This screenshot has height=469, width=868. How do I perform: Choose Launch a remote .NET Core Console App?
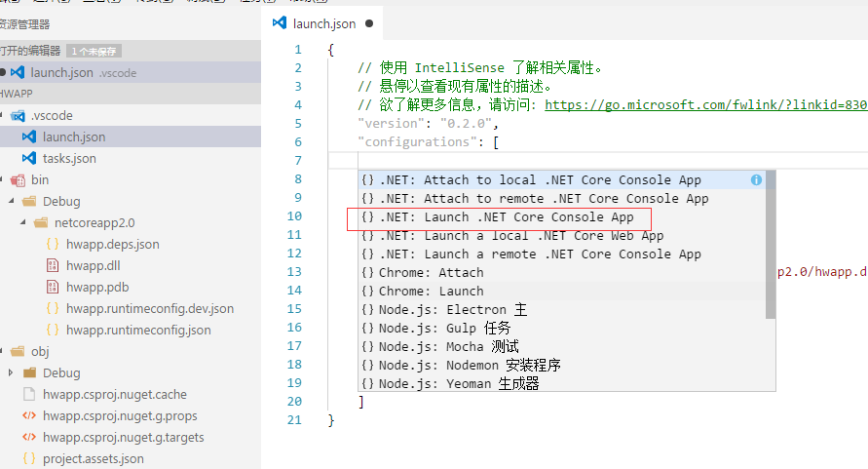[562, 254]
